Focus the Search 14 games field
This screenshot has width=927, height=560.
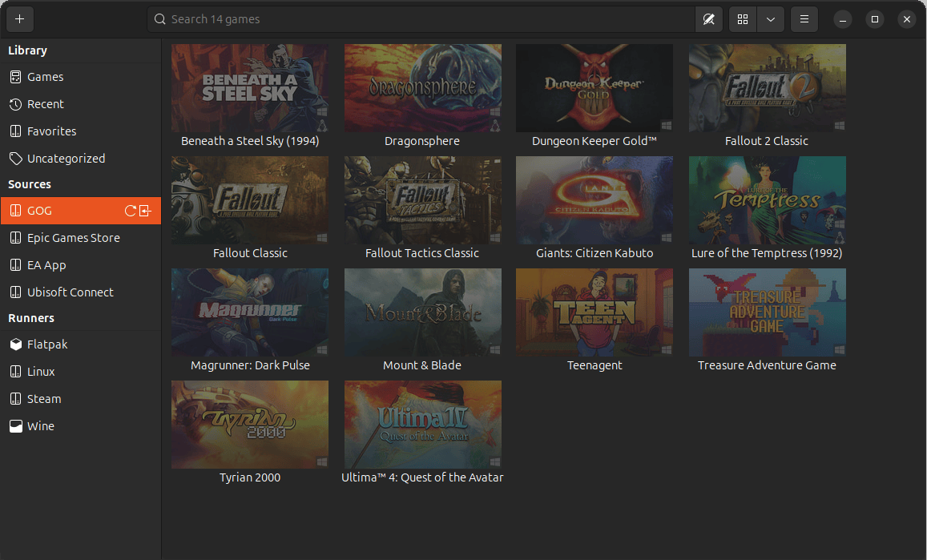pos(421,19)
